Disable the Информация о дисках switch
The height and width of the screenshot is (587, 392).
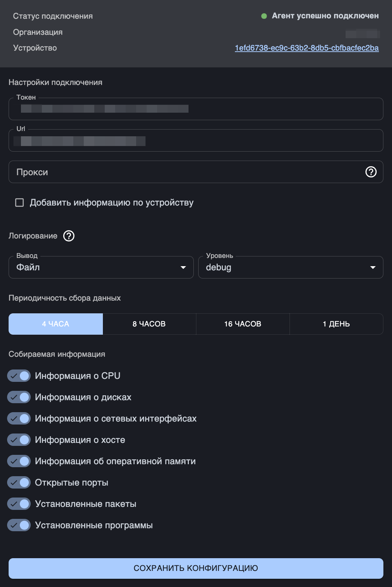pos(19,397)
